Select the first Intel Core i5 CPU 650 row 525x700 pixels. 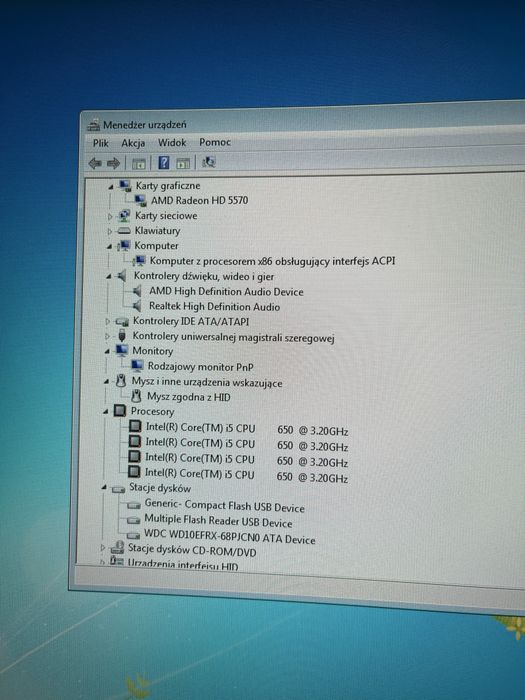[x=247, y=429]
